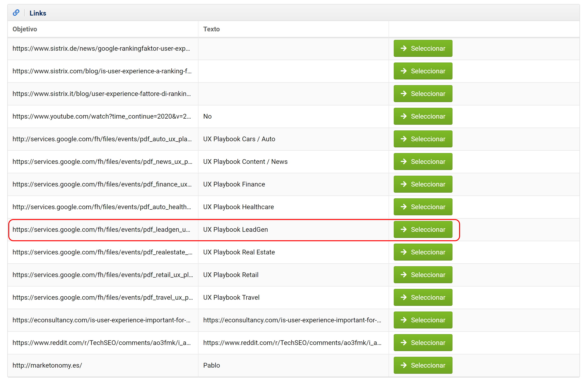The height and width of the screenshot is (386, 588).
Task: Click the leadgen services.google.com URL text
Action: (x=101, y=229)
